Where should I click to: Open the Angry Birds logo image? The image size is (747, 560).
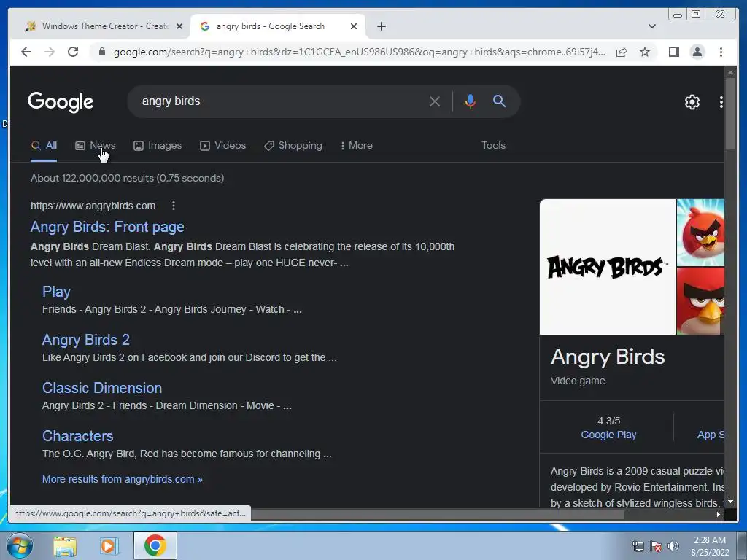coord(608,267)
